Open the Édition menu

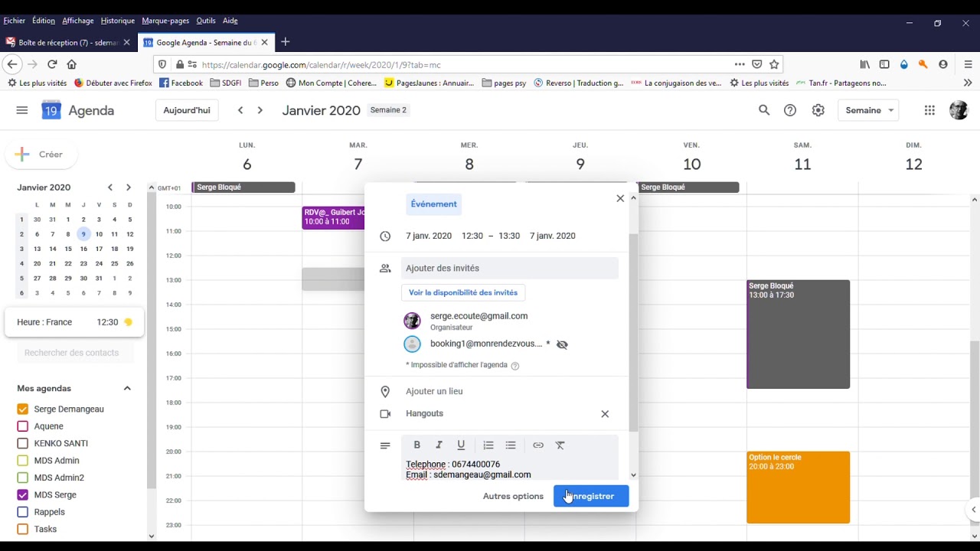click(x=44, y=21)
